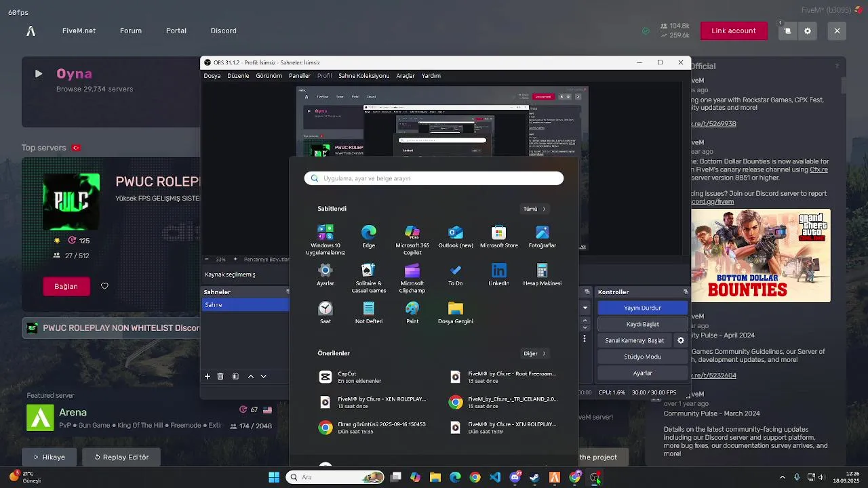The height and width of the screenshot is (488, 868).
Task: Open OBS Ayarlar settings button
Action: 642,373
